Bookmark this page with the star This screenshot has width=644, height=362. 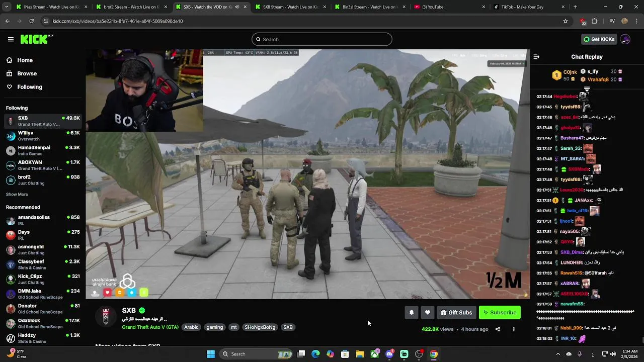point(566,21)
